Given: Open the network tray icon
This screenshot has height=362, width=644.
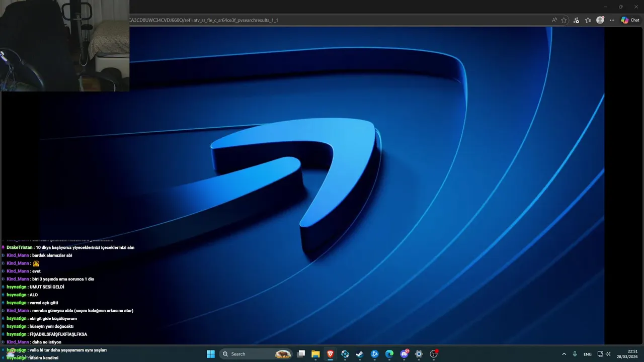Looking at the screenshot, I should click(x=600, y=354).
